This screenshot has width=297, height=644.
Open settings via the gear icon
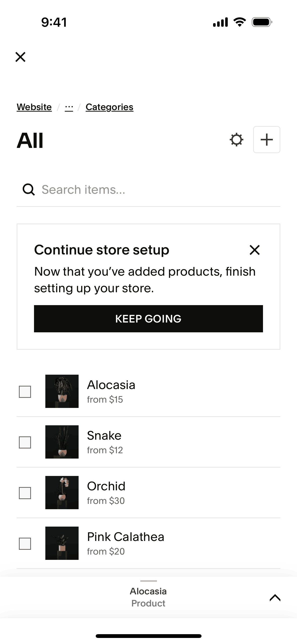pyautogui.click(x=236, y=140)
